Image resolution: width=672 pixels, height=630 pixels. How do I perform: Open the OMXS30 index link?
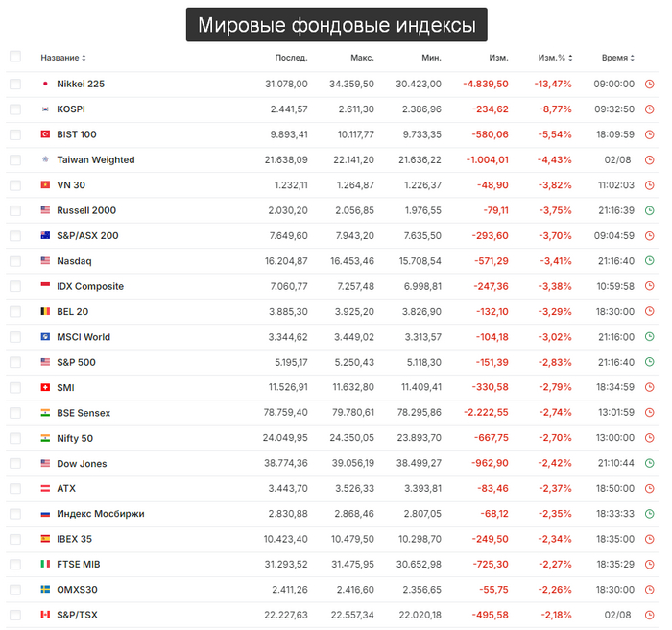click(77, 590)
